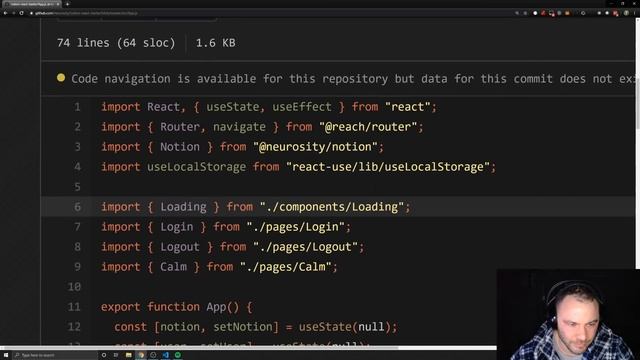Viewport: 640px width, 360px height.
Task: Select line number 6
Action: tap(77, 207)
